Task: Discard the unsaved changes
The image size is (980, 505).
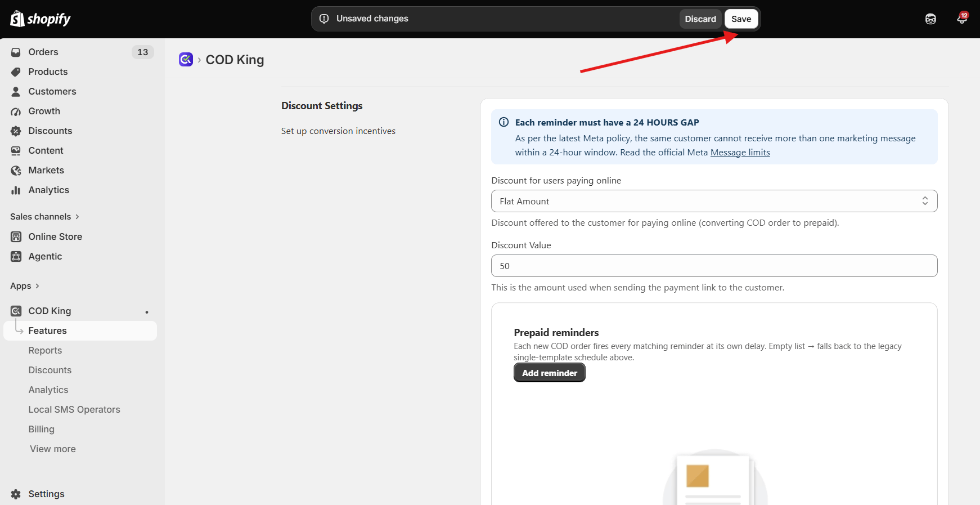Action: 700,19
